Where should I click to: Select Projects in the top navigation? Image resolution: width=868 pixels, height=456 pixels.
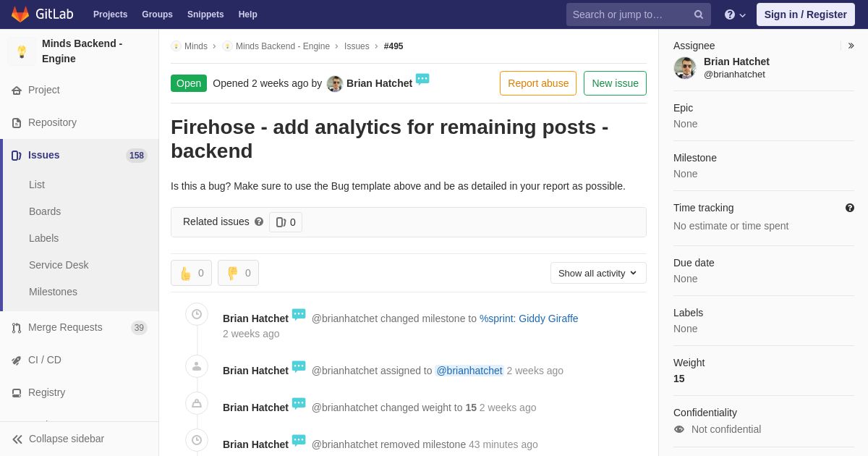click(110, 14)
